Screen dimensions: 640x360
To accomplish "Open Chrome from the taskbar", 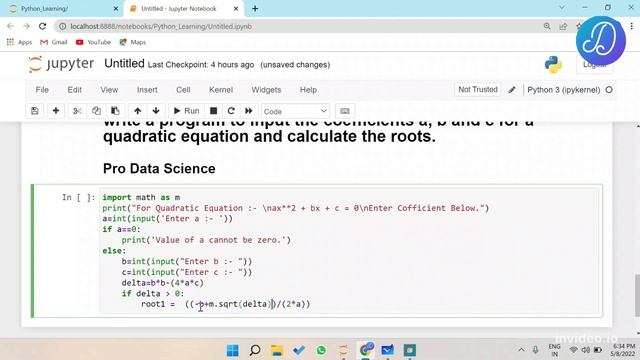I will [x=366, y=350].
